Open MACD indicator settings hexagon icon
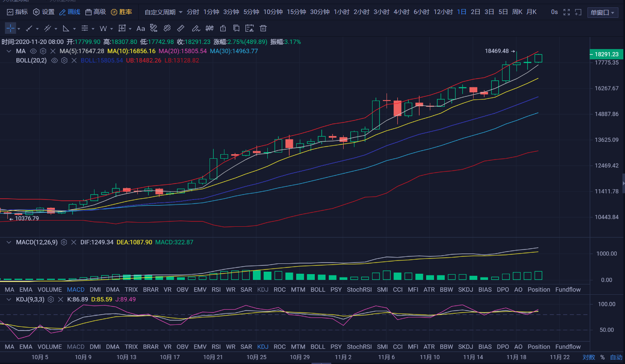625x364 pixels. click(x=64, y=242)
